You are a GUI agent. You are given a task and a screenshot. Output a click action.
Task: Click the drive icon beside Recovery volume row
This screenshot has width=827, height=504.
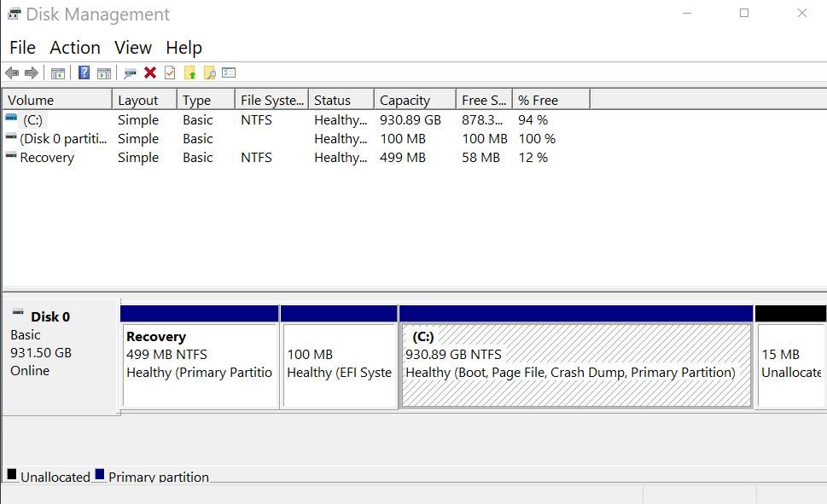(x=11, y=155)
